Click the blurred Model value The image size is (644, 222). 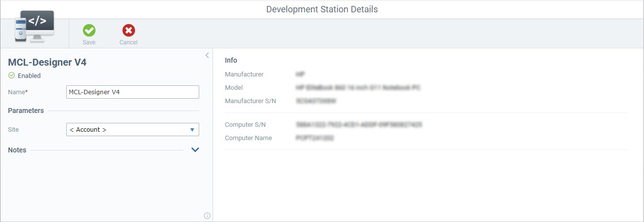pyautogui.click(x=358, y=88)
